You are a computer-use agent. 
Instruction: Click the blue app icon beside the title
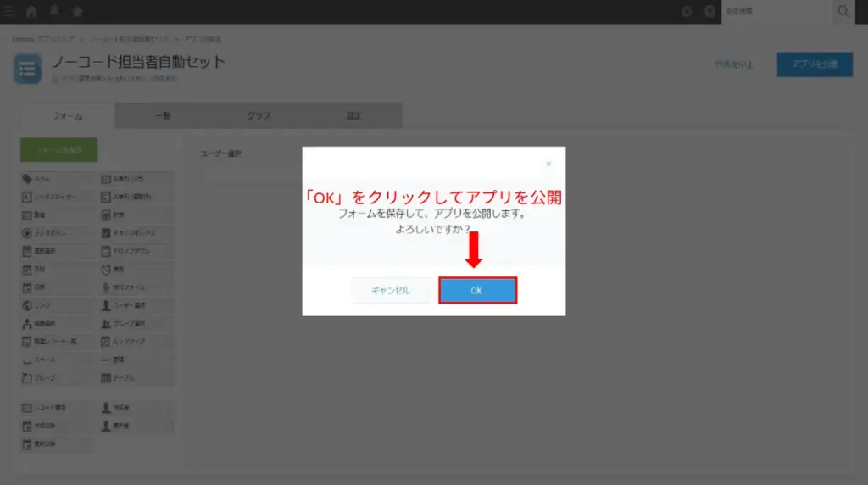pos(27,69)
